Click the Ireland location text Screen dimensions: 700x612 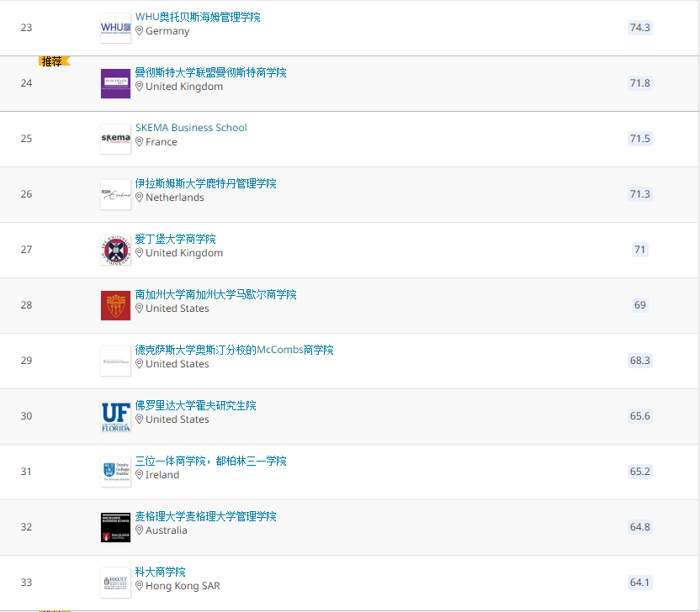coord(162,475)
